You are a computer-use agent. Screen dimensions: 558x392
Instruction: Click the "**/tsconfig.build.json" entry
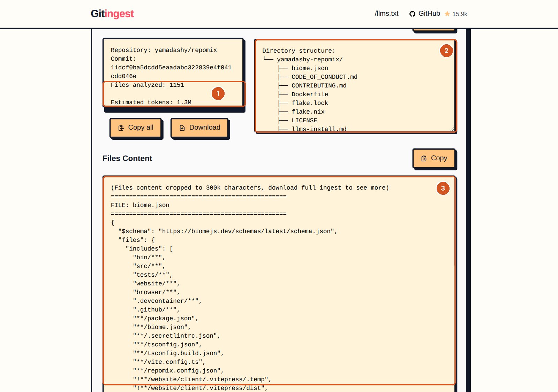pyautogui.click(x=178, y=353)
